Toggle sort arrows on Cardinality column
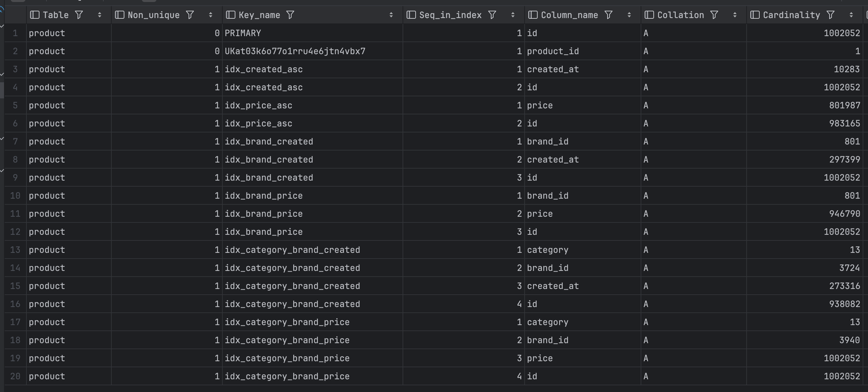Screen dimensions: 868x392 coord(851,15)
